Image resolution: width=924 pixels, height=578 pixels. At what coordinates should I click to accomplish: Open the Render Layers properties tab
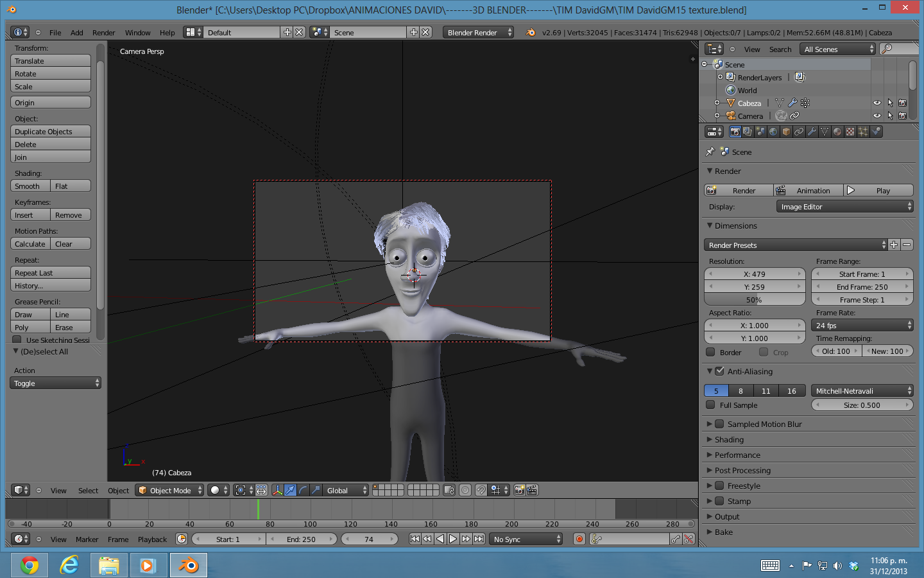point(748,132)
